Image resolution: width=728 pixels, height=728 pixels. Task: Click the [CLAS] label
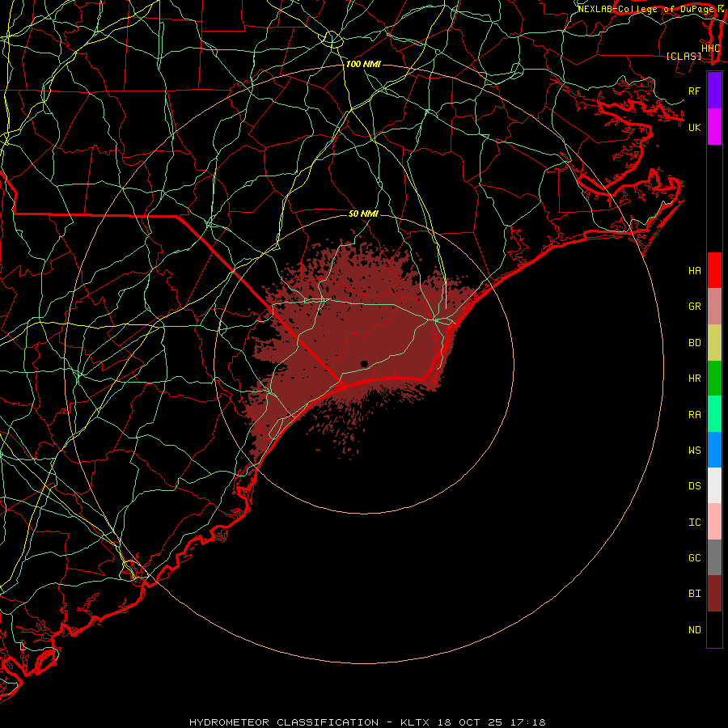684,56
